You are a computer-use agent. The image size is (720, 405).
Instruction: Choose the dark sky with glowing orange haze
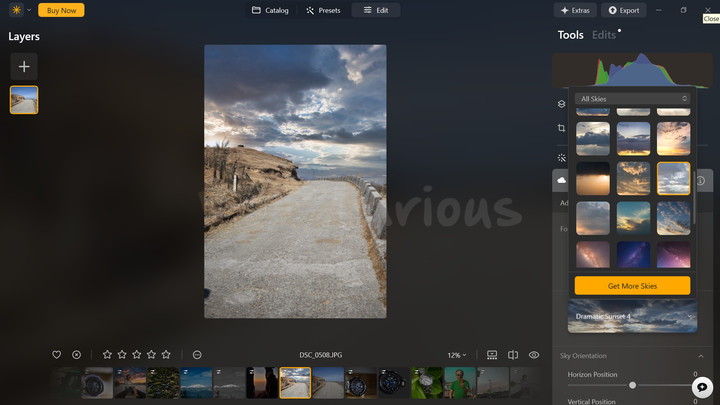click(x=593, y=178)
